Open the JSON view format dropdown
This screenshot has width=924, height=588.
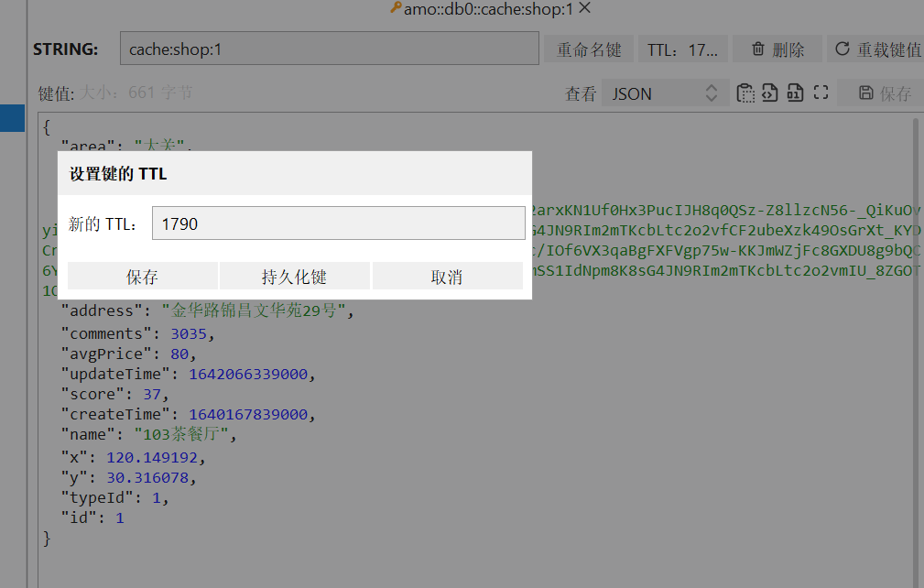click(x=665, y=93)
